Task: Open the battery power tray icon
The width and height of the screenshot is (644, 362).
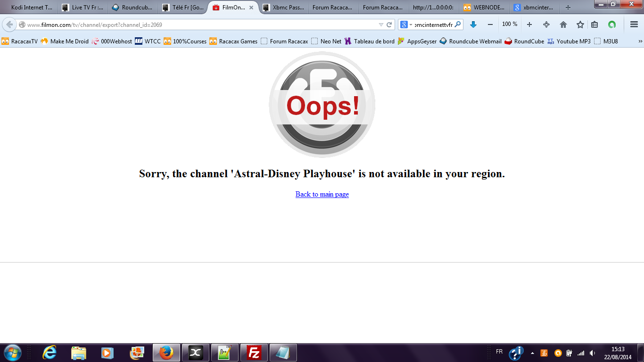Action: (570, 353)
